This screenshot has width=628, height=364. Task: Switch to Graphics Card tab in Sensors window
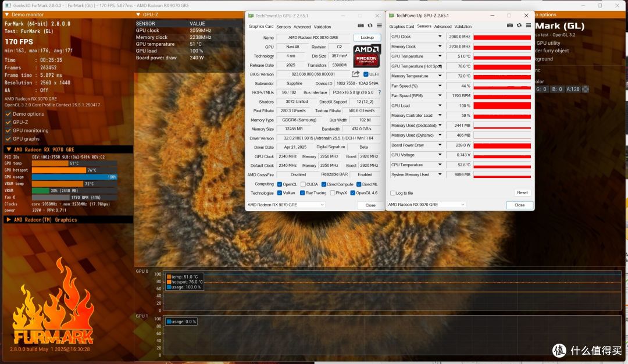[x=401, y=26]
